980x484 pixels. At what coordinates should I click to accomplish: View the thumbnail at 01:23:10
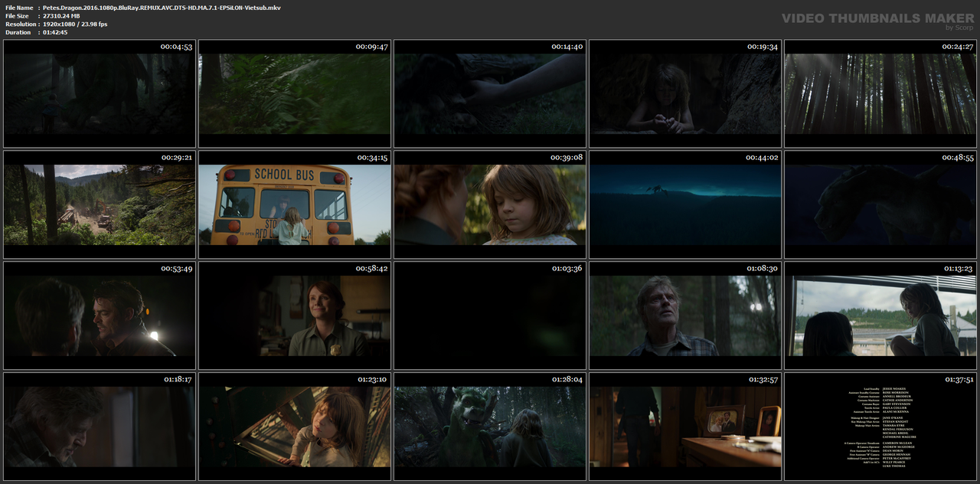pyautogui.click(x=295, y=427)
